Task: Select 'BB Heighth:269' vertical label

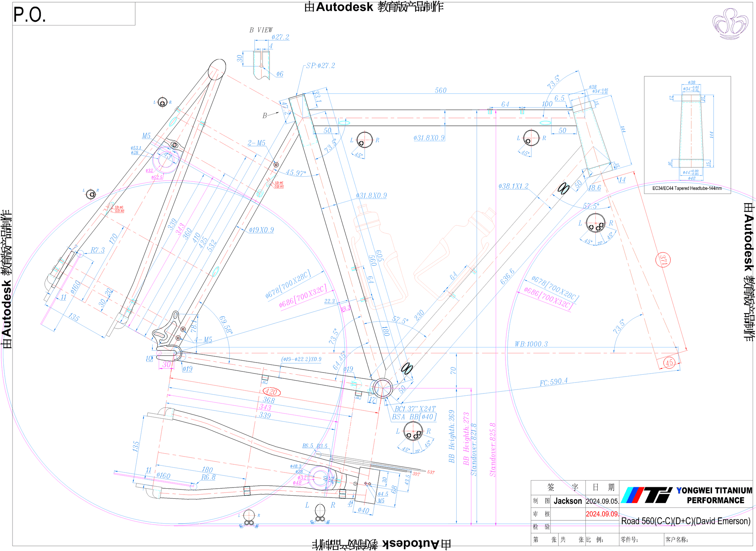Action: [451, 436]
